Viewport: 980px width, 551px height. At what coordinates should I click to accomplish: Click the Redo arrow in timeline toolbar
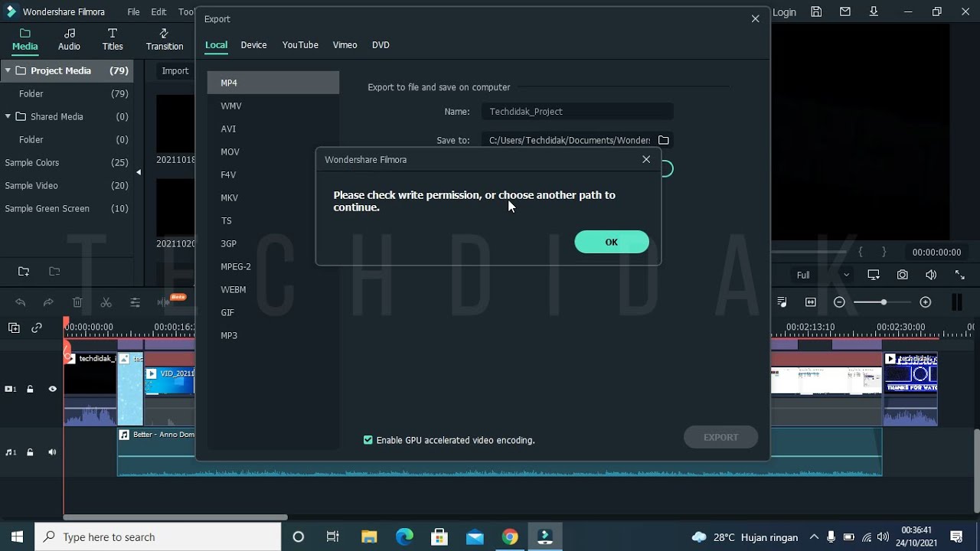click(x=48, y=302)
